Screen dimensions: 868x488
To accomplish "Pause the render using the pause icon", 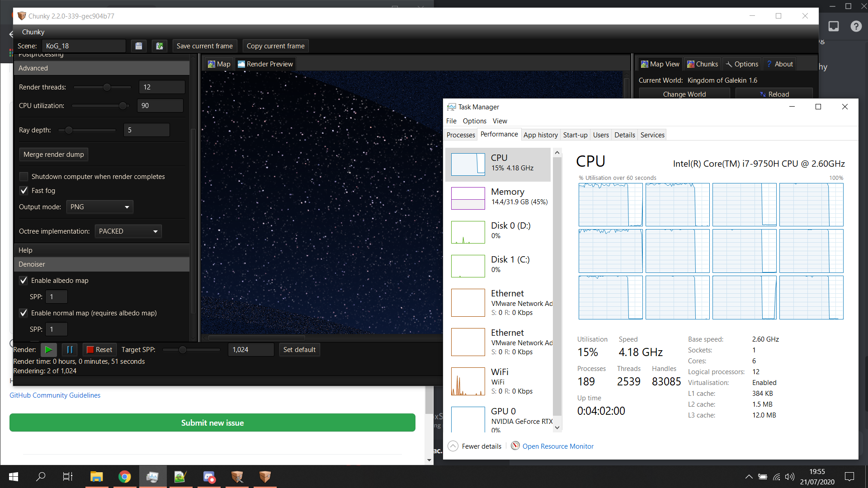I will (70, 349).
